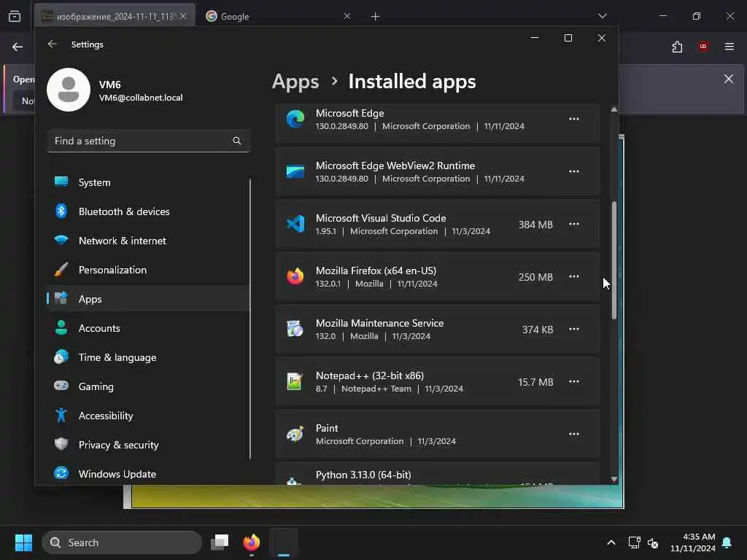Open more options for Paint

574,434
